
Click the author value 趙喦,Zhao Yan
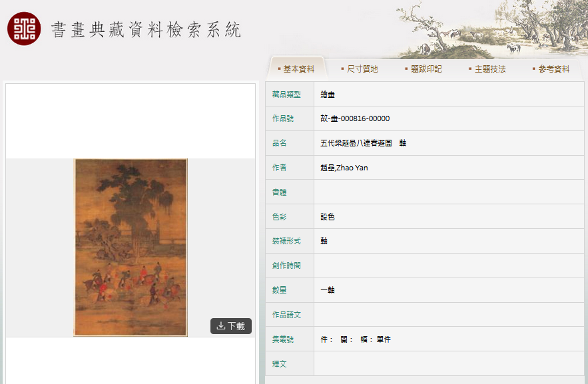pyautogui.click(x=344, y=168)
